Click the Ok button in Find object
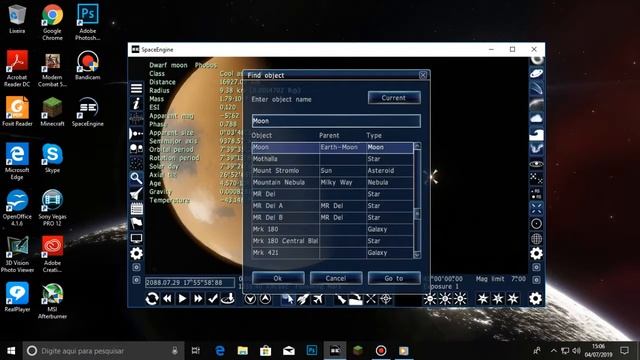The height and width of the screenshot is (360, 640). 278,278
